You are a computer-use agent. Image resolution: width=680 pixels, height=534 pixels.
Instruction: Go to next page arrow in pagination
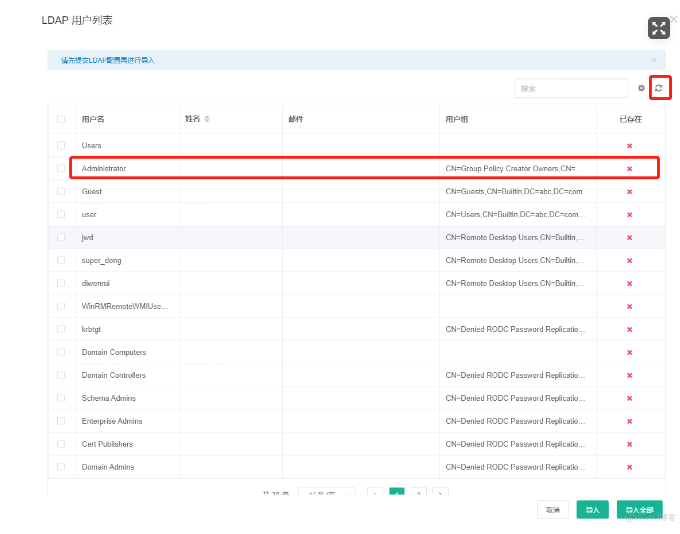(x=441, y=493)
